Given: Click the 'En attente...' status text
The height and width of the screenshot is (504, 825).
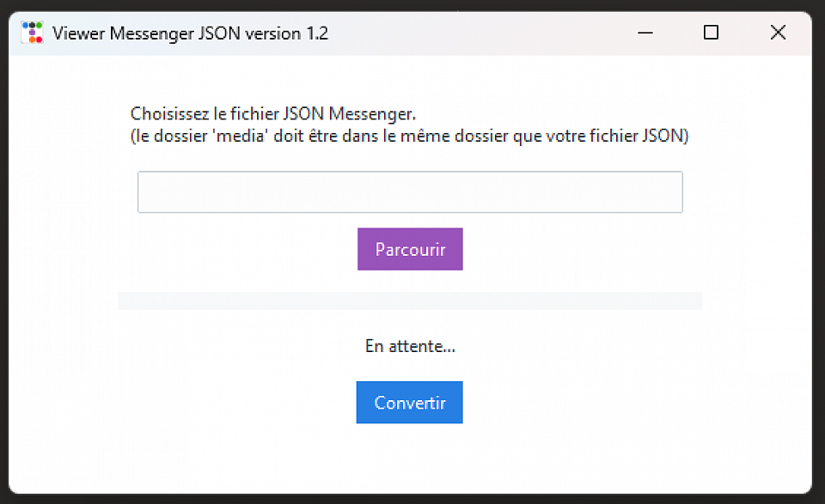Looking at the screenshot, I should pyautogui.click(x=410, y=347).
